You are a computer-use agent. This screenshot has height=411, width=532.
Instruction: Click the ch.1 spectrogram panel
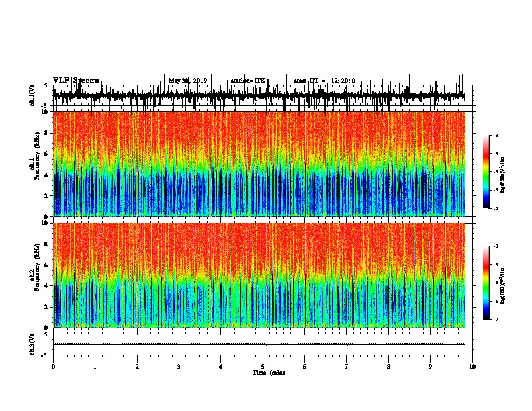coord(259,164)
